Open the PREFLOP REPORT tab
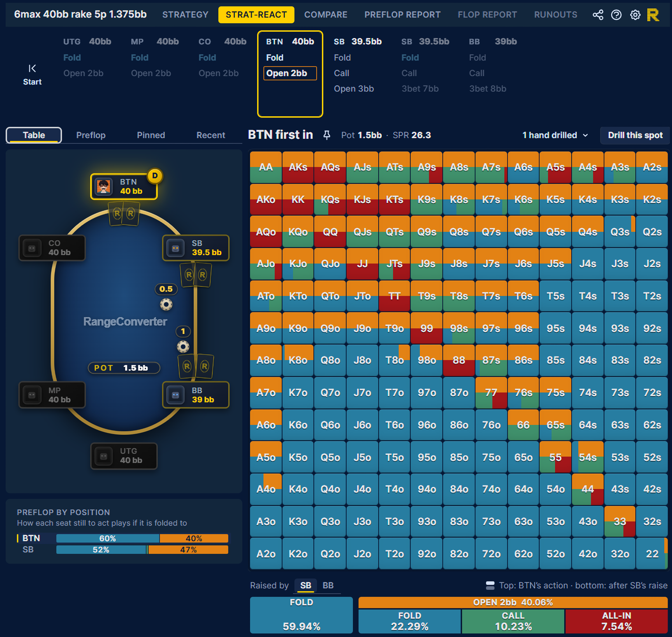 pos(402,15)
